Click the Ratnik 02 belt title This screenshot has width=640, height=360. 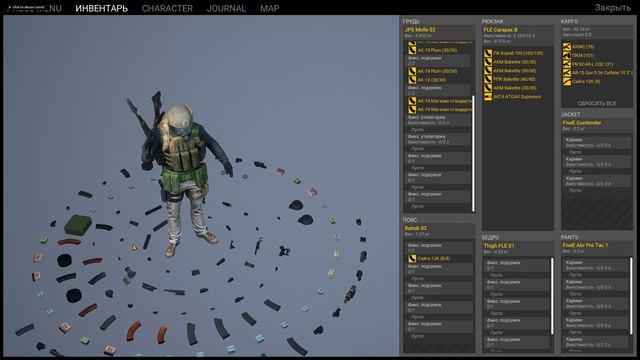click(x=416, y=228)
